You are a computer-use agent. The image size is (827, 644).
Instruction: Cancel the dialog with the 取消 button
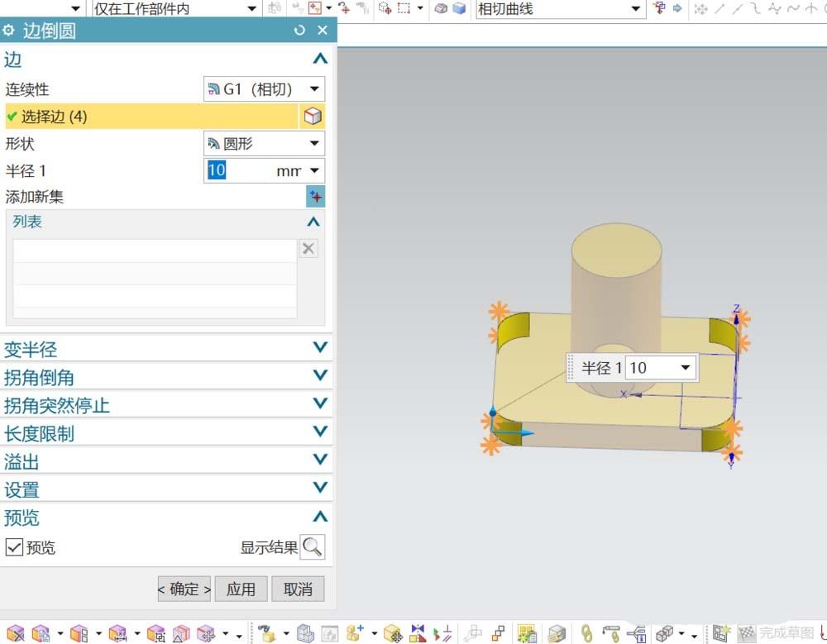click(298, 589)
